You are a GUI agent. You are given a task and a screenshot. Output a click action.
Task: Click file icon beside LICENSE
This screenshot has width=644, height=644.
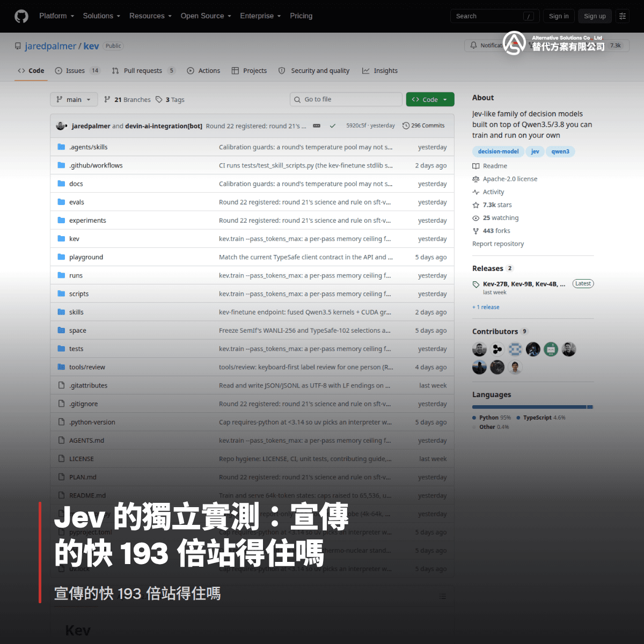point(61,459)
